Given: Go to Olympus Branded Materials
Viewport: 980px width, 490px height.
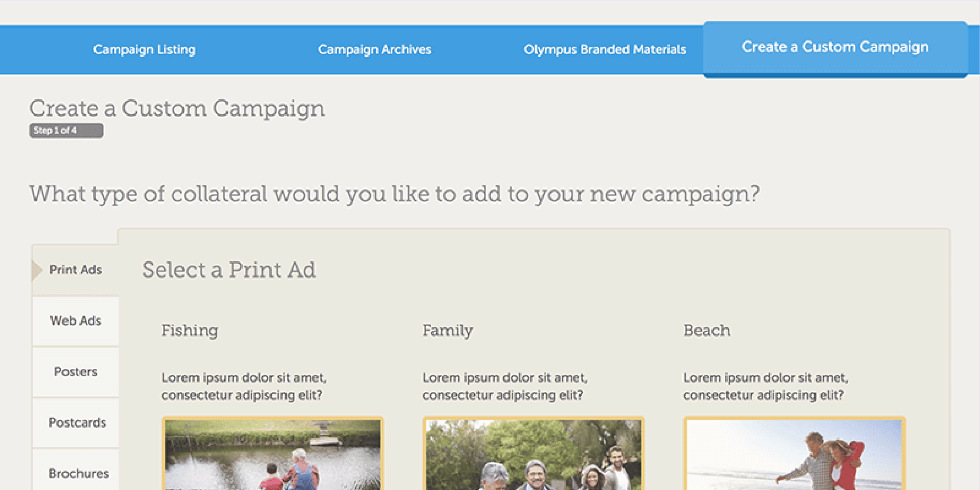Looking at the screenshot, I should [605, 49].
